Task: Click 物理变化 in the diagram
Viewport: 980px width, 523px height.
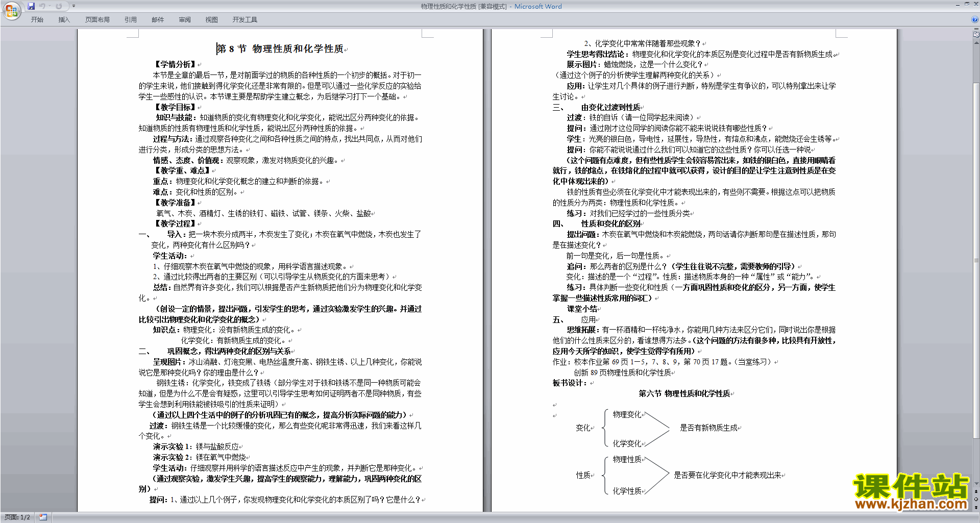Action: 627,414
